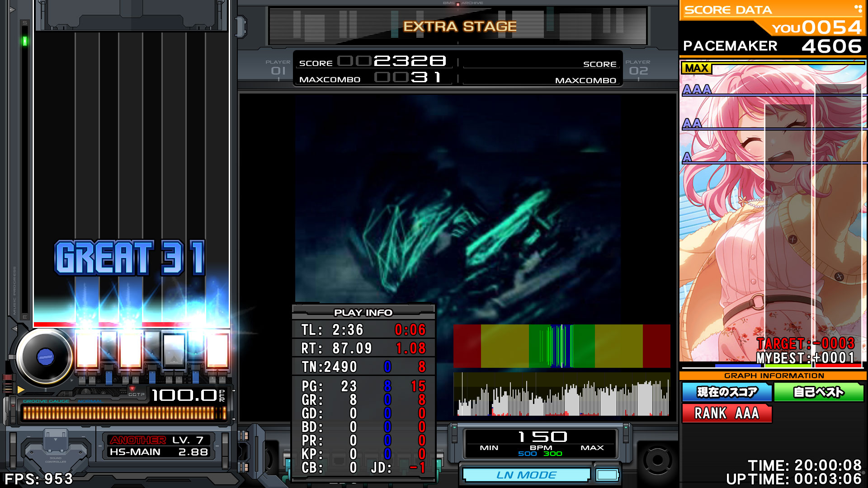The width and height of the screenshot is (868, 488).
Task: Click the red-yellow-green timing judge bar
Action: 561,346
